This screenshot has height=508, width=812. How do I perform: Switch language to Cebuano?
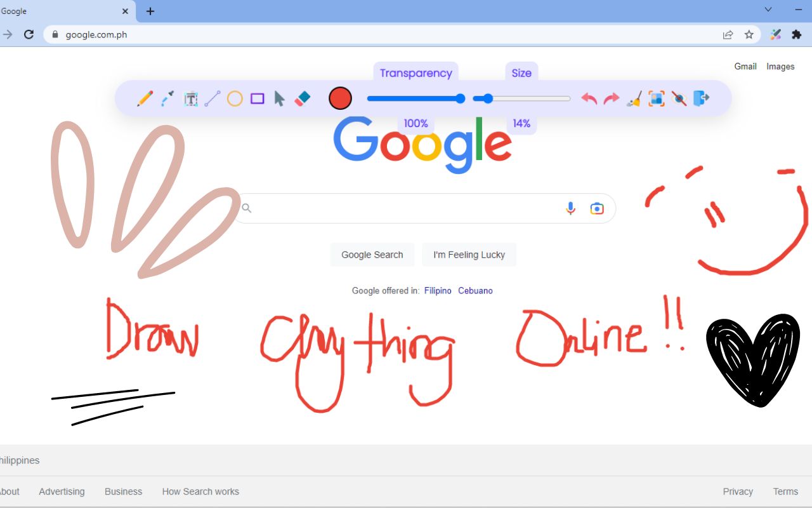475,291
